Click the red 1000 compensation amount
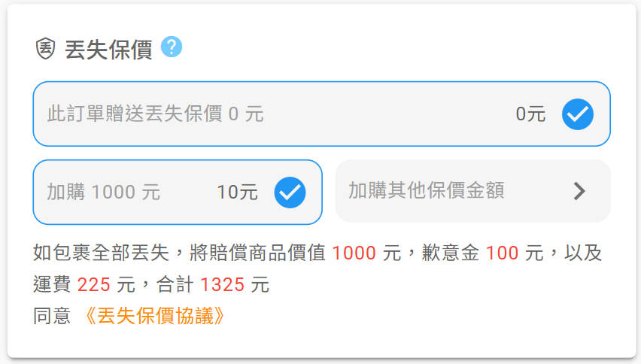641x364 pixels. [354, 253]
